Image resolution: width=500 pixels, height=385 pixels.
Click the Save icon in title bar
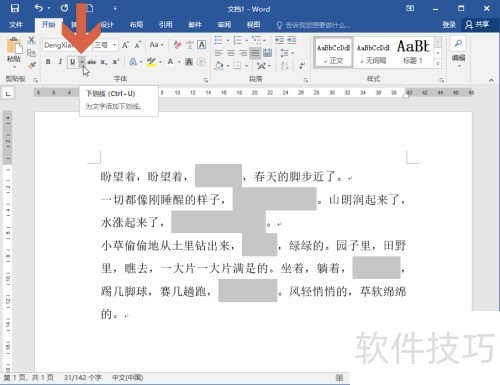coord(15,8)
